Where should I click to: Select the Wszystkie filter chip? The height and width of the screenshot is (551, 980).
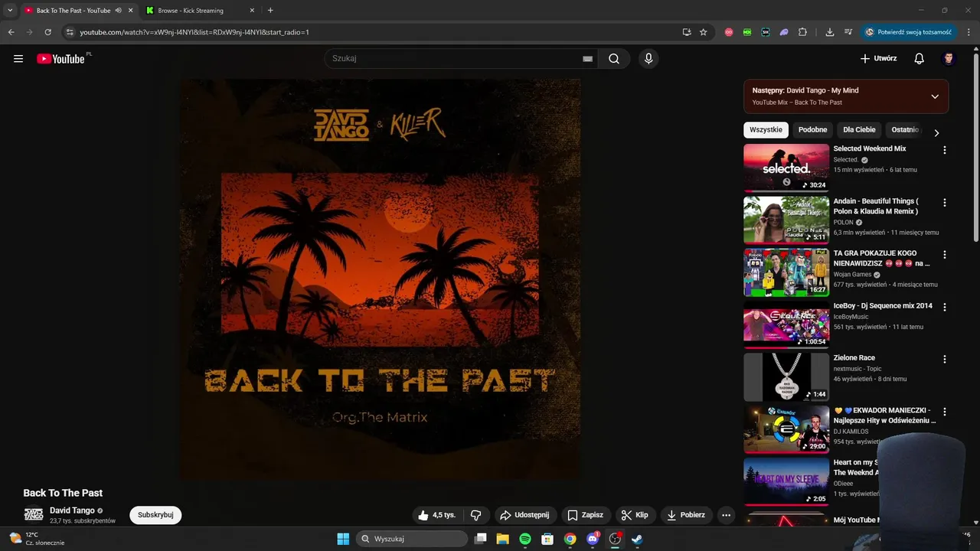[766, 130]
